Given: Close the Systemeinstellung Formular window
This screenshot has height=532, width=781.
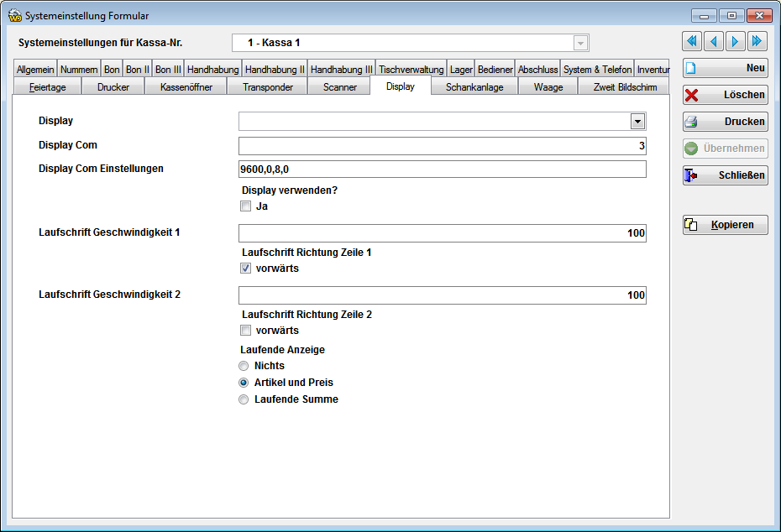Looking at the screenshot, I should pyautogui.click(x=759, y=16).
